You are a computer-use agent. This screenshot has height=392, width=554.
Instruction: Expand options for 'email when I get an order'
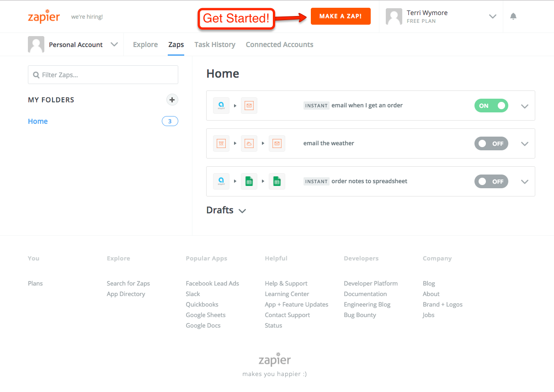point(525,106)
